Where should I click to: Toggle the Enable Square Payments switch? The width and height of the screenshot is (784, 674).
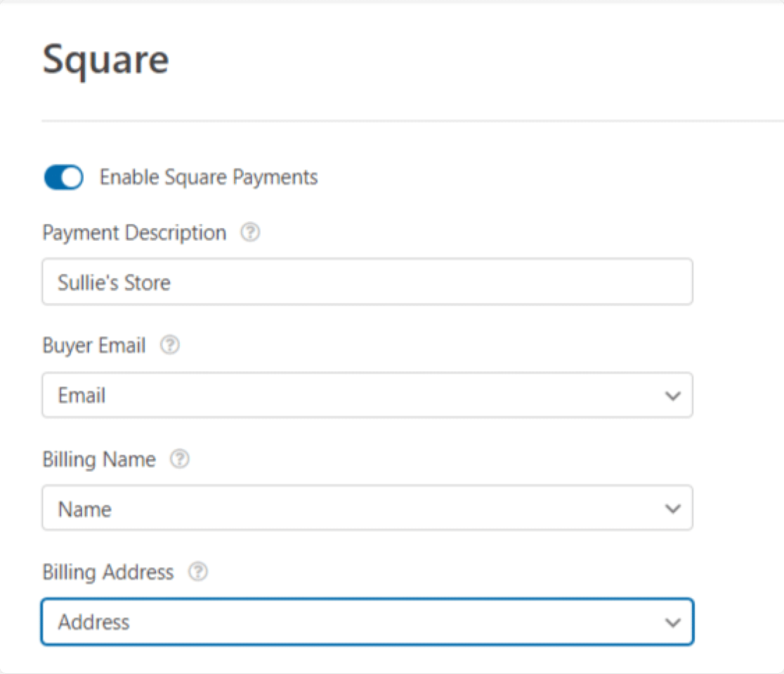63,178
